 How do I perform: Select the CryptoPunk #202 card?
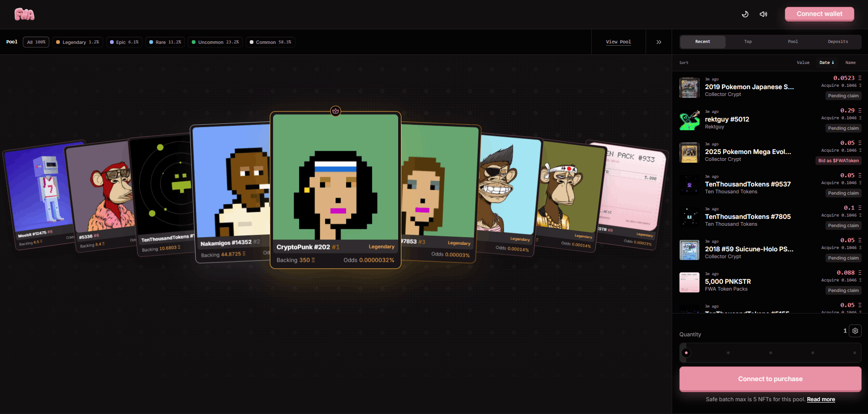336,190
